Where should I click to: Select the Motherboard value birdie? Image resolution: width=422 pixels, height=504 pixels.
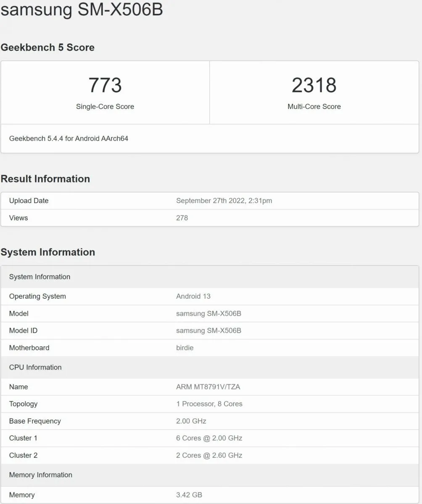pyautogui.click(x=185, y=348)
